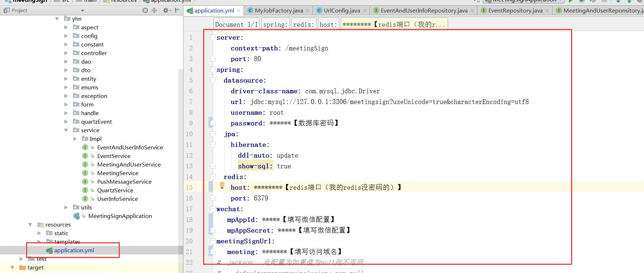Viewport: 644px width, 273px height.
Task: Close the EventRepository.java tab
Action: (547, 11)
